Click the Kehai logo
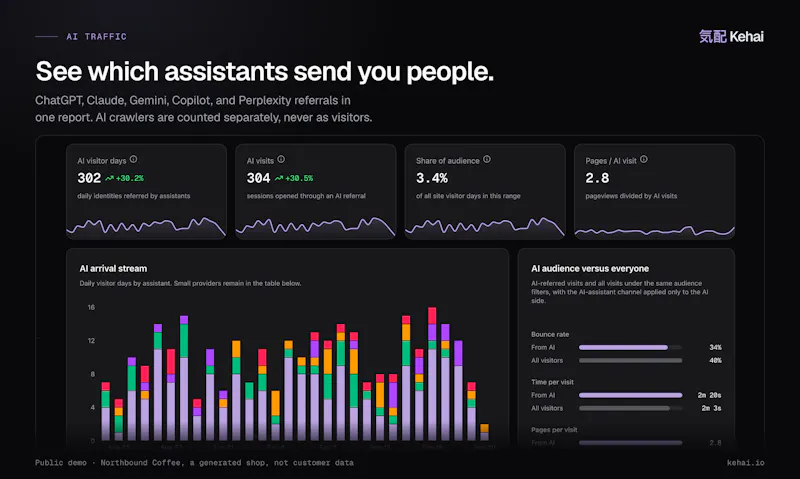Screen dimensions: 800x479 click(x=731, y=37)
